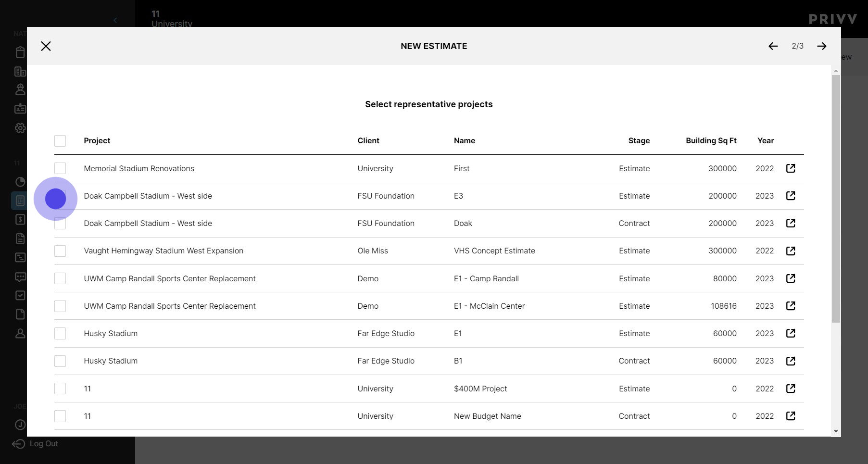Open E1 - McClain Center external link icon
This screenshot has height=464, width=868.
(791, 306)
